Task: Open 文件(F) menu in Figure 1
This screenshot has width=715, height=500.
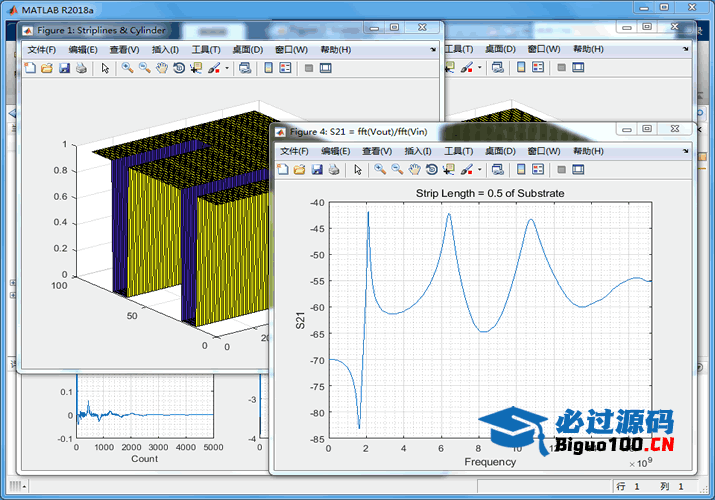Action: coord(41,50)
